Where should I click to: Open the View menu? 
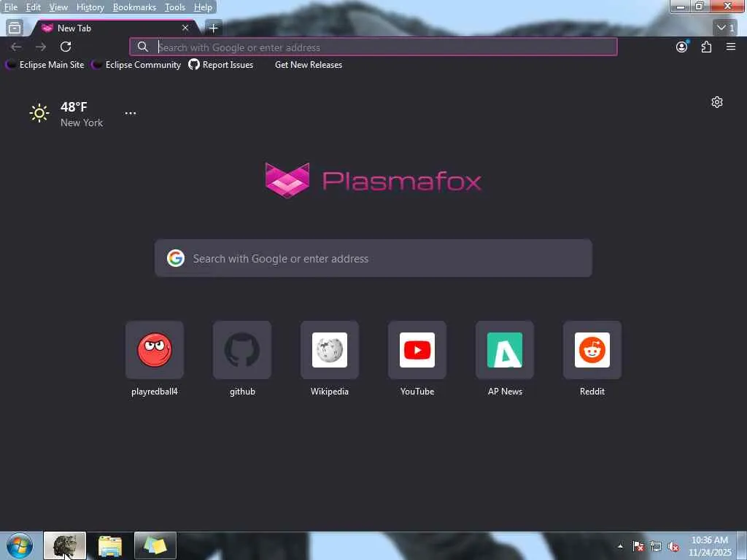(x=58, y=7)
